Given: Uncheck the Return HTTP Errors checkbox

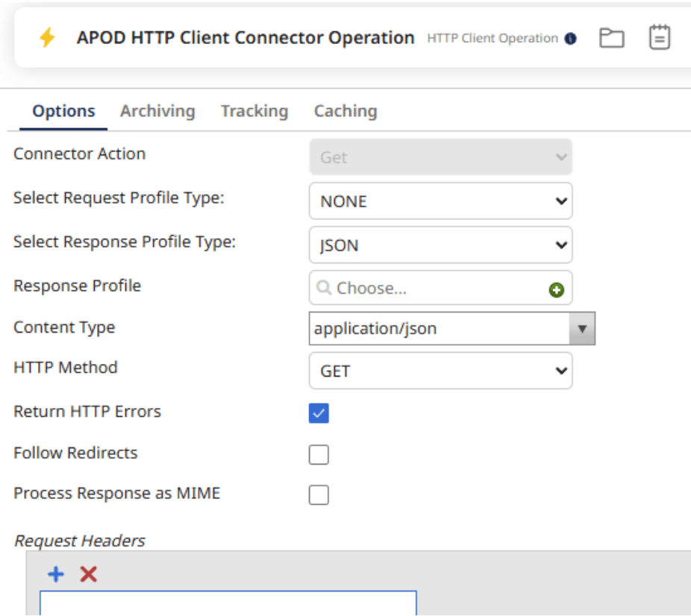Looking at the screenshot, I should pos(319,413).
